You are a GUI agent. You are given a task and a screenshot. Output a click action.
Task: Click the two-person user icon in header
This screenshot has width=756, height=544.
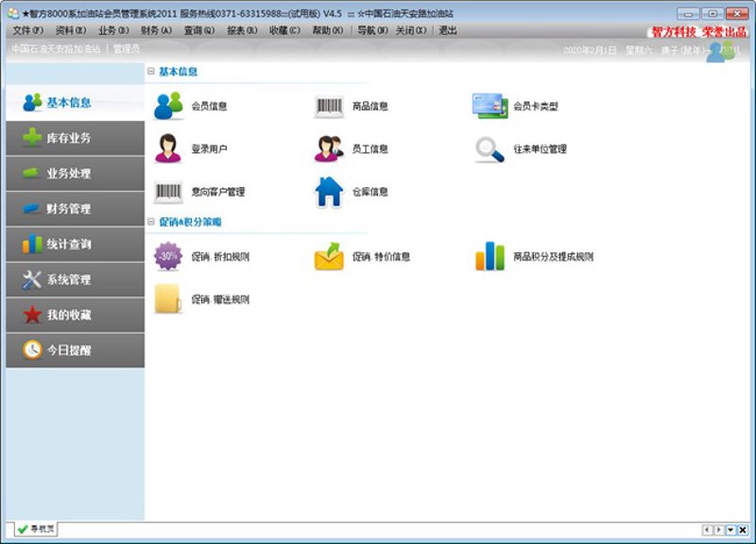coord(722,52)
